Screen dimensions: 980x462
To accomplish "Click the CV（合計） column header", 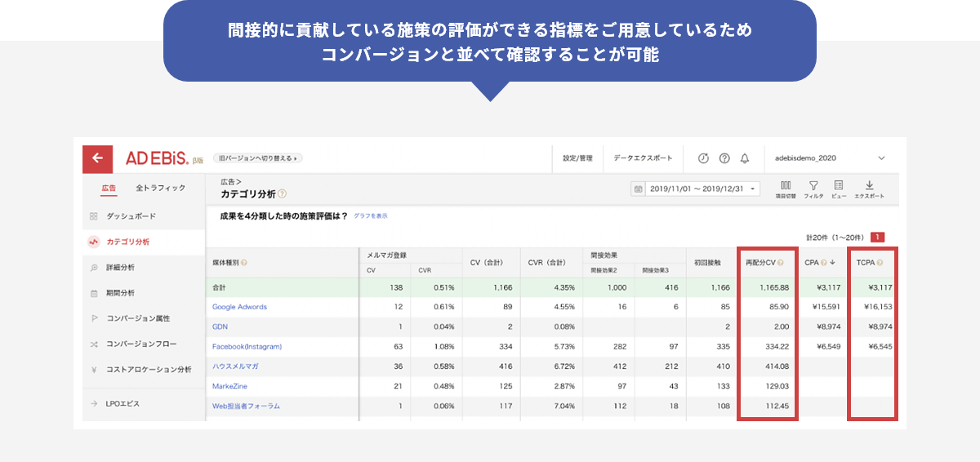I will tap(486, 262).
